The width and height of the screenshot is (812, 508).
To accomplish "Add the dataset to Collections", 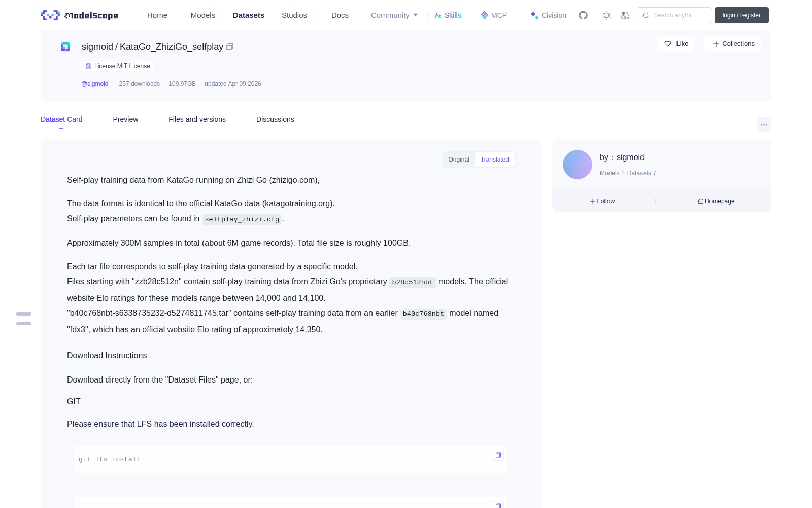I will pyautogui.click(x=733, y=44).
